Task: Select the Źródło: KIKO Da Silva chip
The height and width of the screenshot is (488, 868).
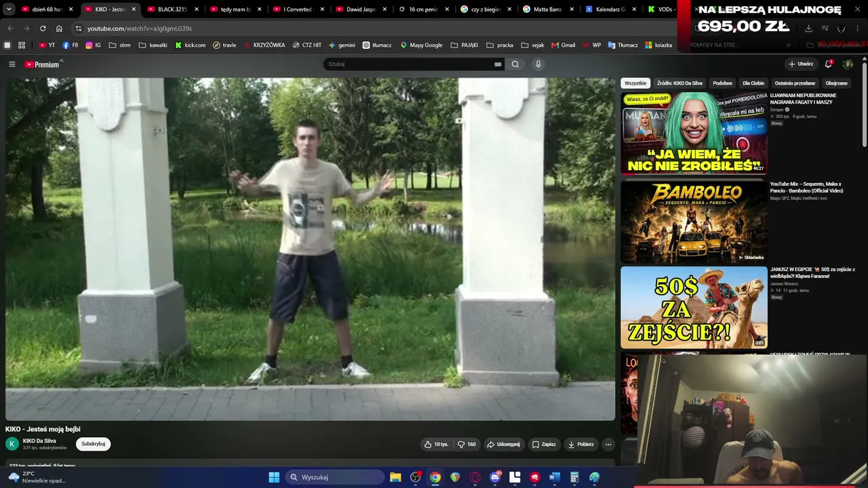Action: click(679, 83)
